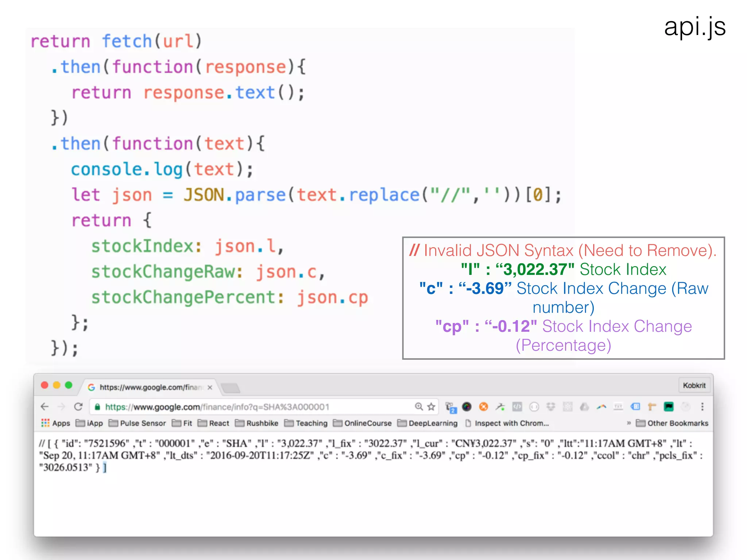Open the React bookmark folder
This screenshot has height=560, width=747.
pyautogui.click(x=214, y=423)
